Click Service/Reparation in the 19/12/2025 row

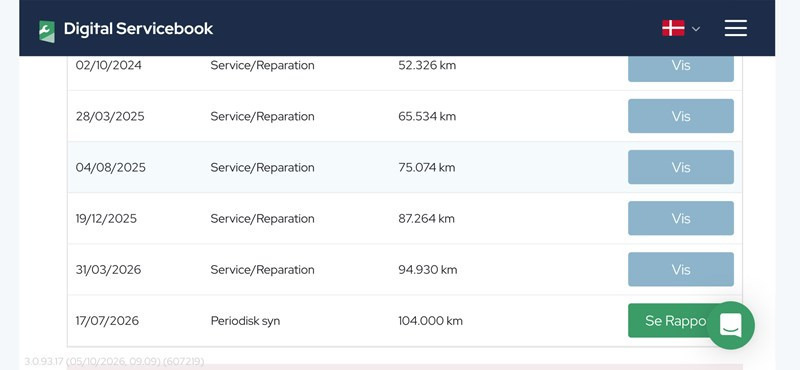(x=262, y=218)
